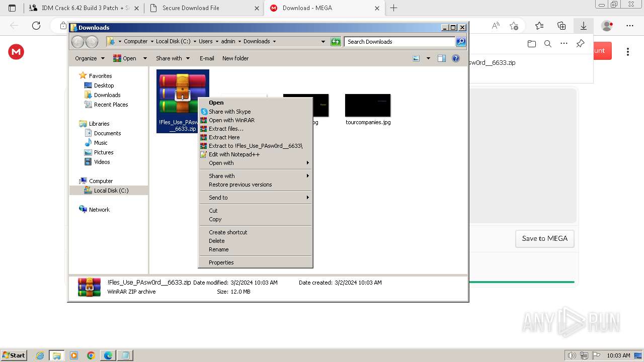Open the view options dropdown arrow
644x362 pixels.
coord(428,58)
